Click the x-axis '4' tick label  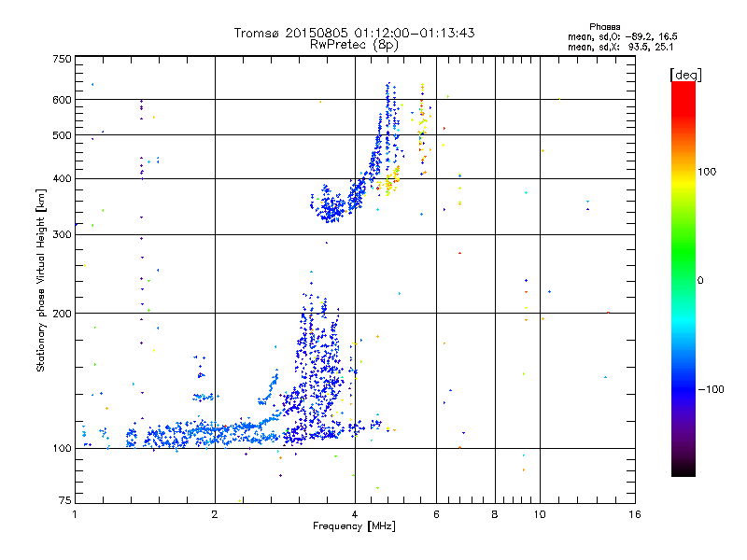355,514
